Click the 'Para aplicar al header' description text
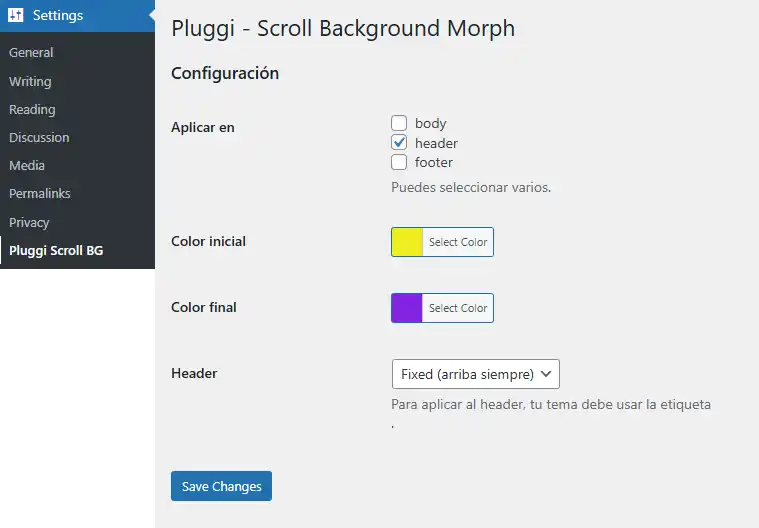This screenshot has height=528, width=759. pyautogui.click(x=551, y=405)
